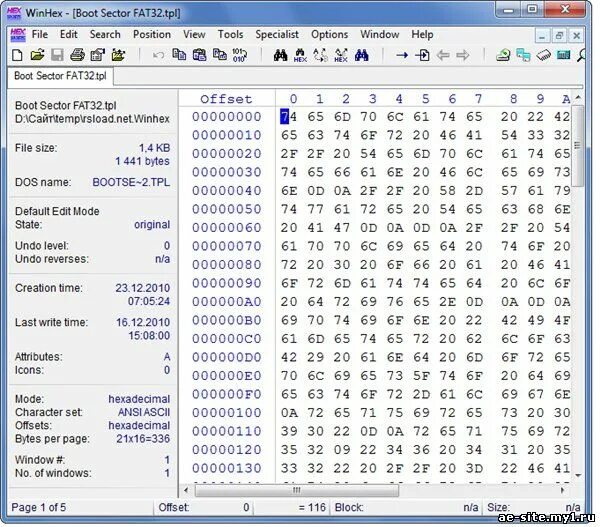Open the Help menu
Viewport: 600px width, 527px height.
tap(422, 34)
